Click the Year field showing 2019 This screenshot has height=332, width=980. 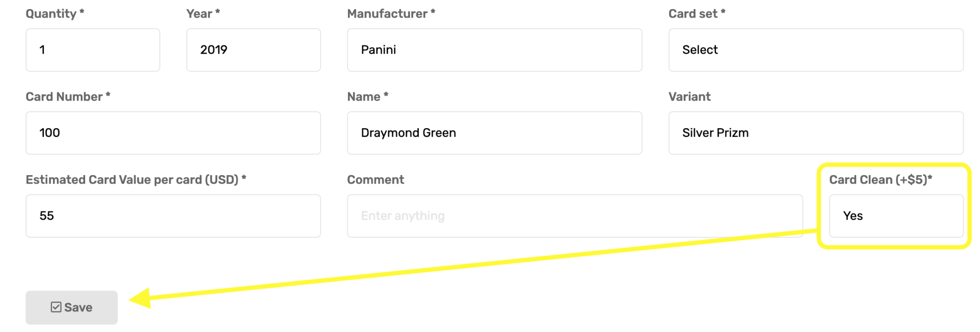coord(253,50)
